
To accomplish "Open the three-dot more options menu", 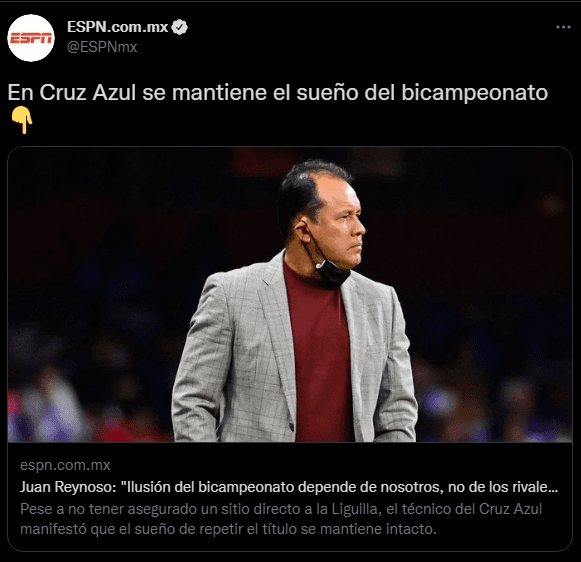I will (563, 27).
